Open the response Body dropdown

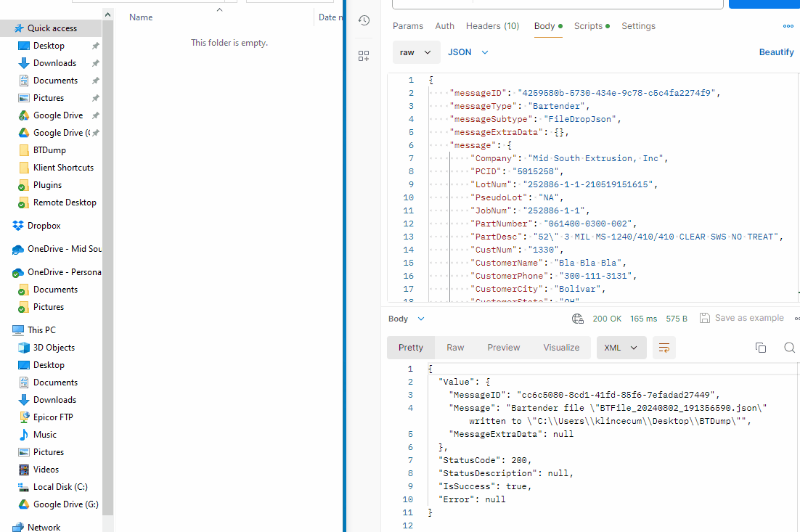pyautogui.click(x=406, y=319)
